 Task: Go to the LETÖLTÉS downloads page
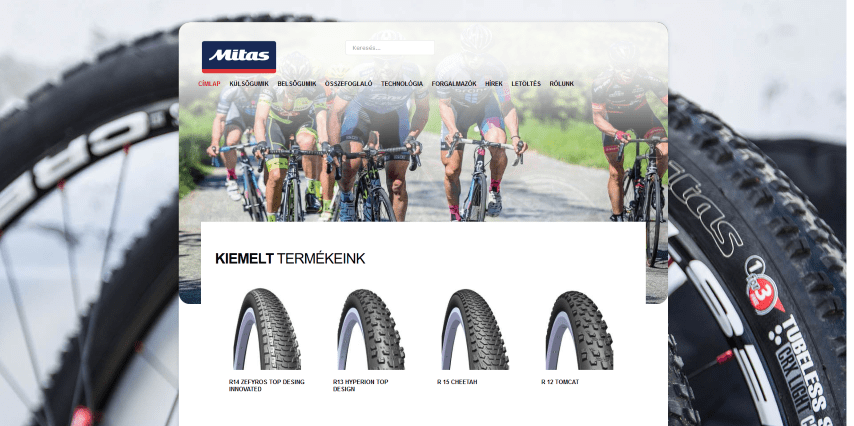tap(526, 84)
